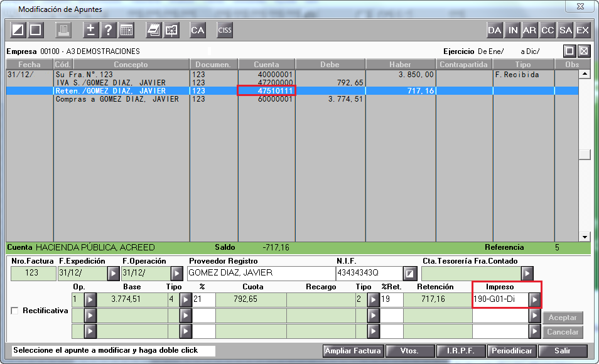Screen dimensions: 599x364
Task: Open the CISS toolbar button
Action: (x=225, y=29)
